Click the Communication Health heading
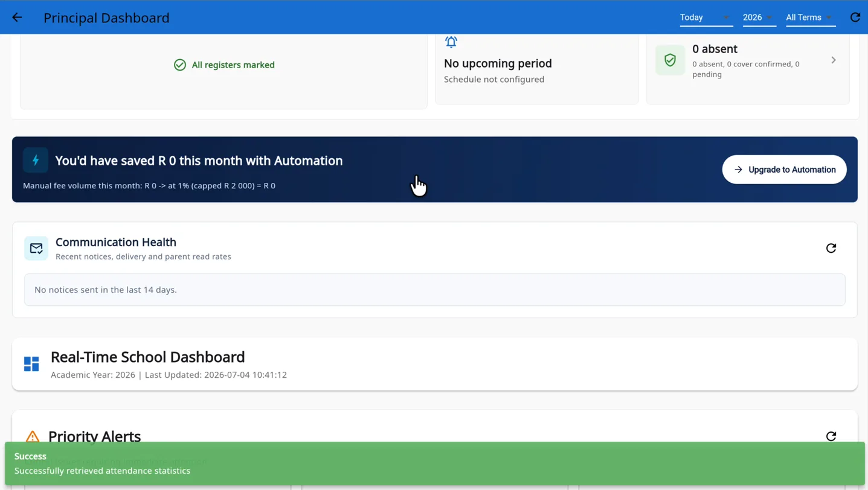868x490 pixels. click(x=116, y=242)
